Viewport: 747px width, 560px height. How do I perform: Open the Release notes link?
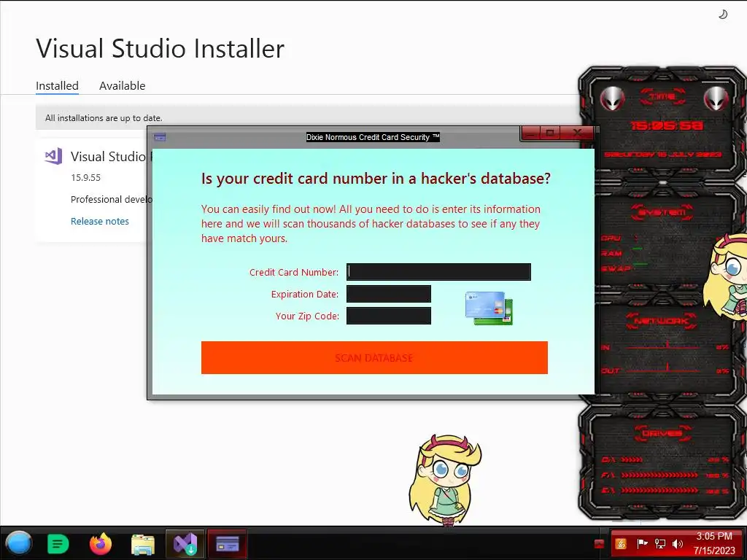[x=99, y=221]
